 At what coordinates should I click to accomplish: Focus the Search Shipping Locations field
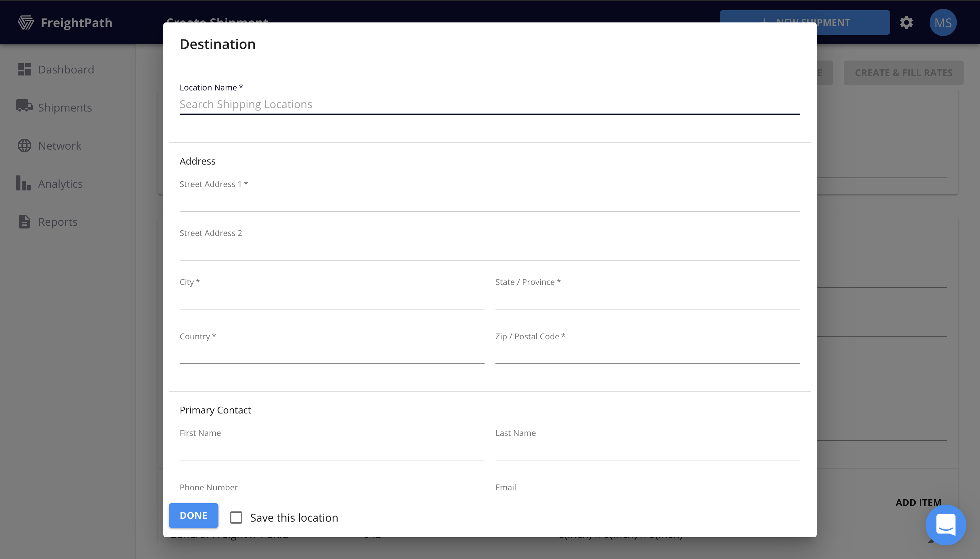(x=490, y=104)
